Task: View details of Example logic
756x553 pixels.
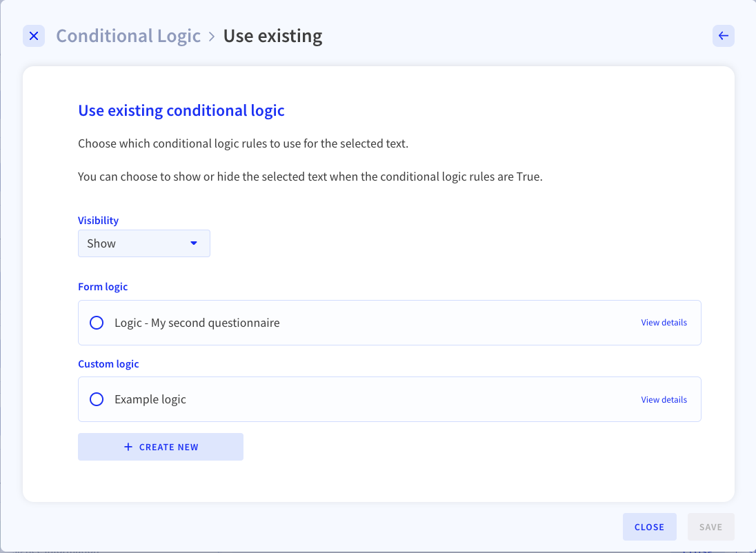Action: point(664,400)
